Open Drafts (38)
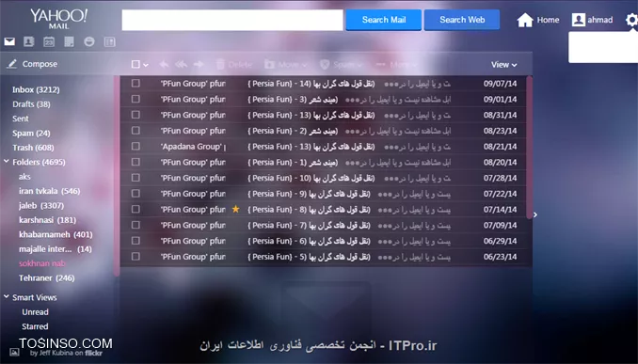Viewport: 638px width, 364px height. point(31,104)
